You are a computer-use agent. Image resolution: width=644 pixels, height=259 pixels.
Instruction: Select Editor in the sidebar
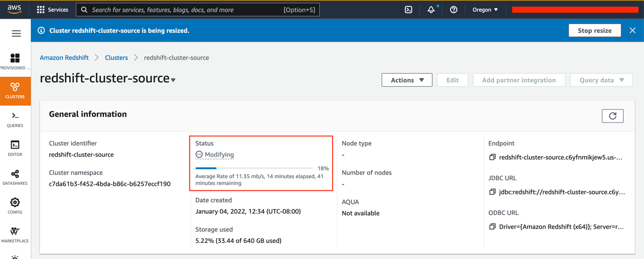click(15, 148)
